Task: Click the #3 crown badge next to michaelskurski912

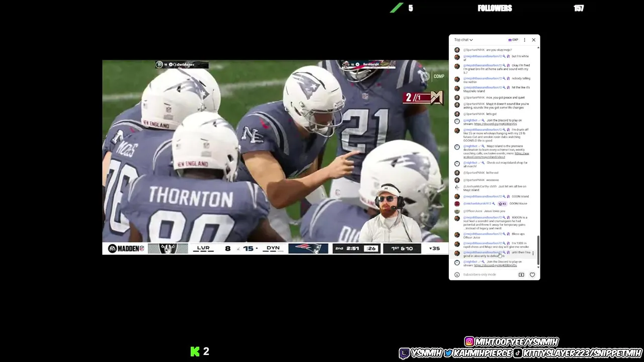Action: point(502,204)
